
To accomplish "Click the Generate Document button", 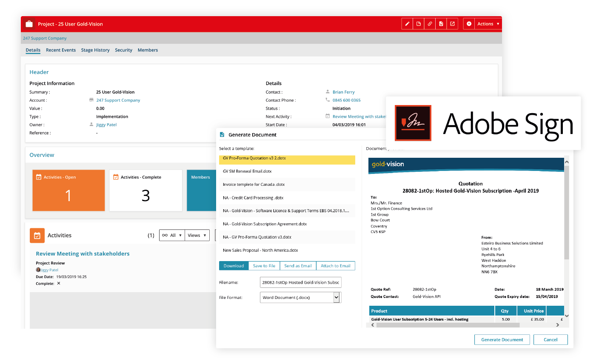I will [502, 339].
